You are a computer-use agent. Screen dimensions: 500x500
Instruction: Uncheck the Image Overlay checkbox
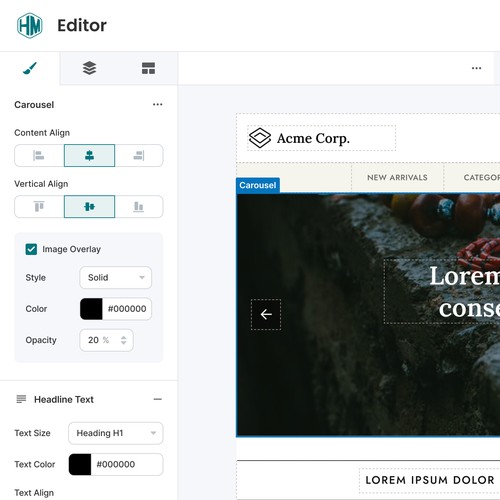[x=31, y=249]
